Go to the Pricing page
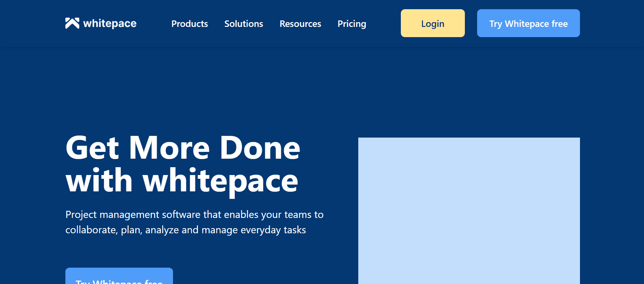Screen dimensions: 644x284 coord(351,24)
